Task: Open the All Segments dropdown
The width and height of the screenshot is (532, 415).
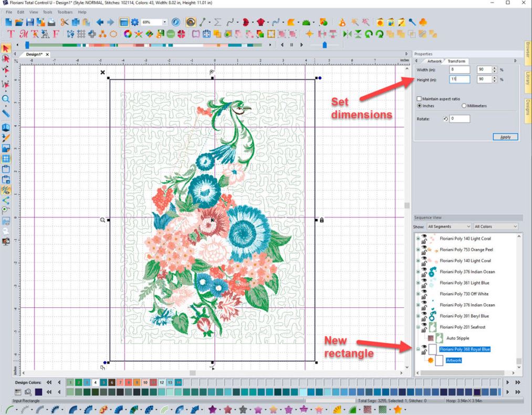Action: pos(448,226)
